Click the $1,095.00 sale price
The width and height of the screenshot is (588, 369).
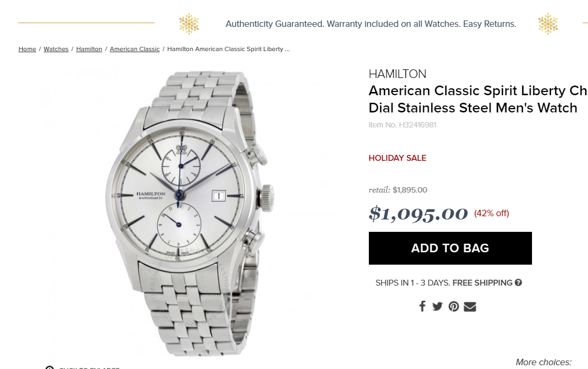coord(418,214)
